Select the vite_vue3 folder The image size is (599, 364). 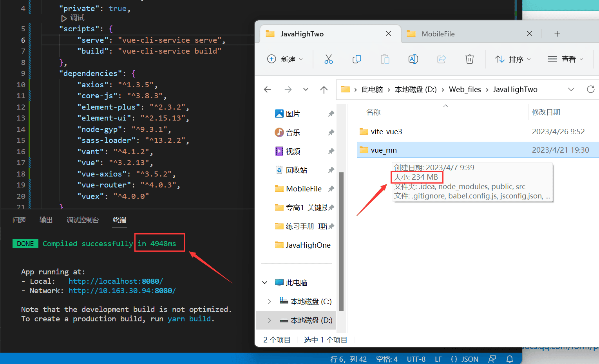385,132
